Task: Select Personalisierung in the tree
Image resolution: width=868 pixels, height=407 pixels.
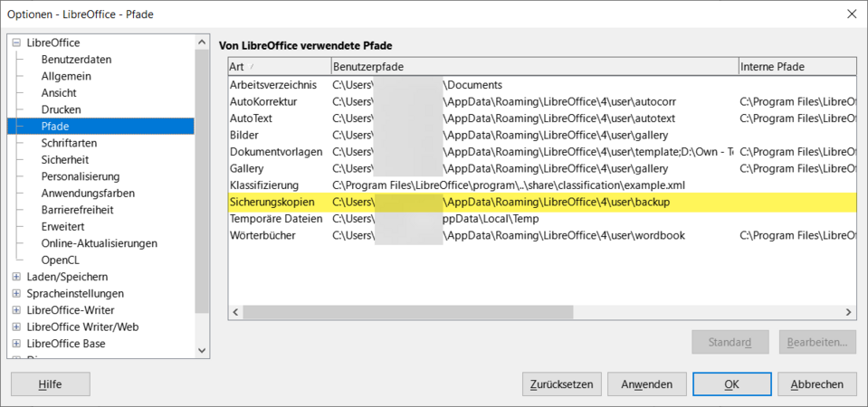Action: [x=81, y=176]
